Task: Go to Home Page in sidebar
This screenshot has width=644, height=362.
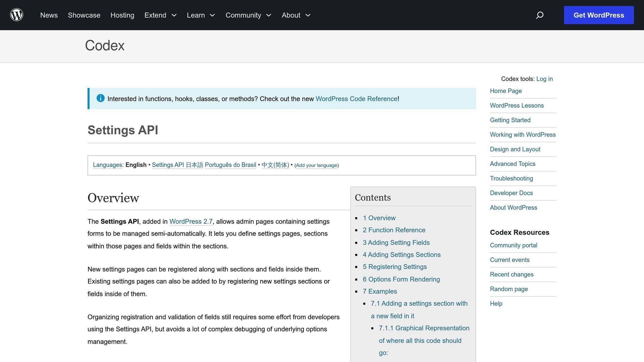Action: pyautogui.click(x=506, y=91)
